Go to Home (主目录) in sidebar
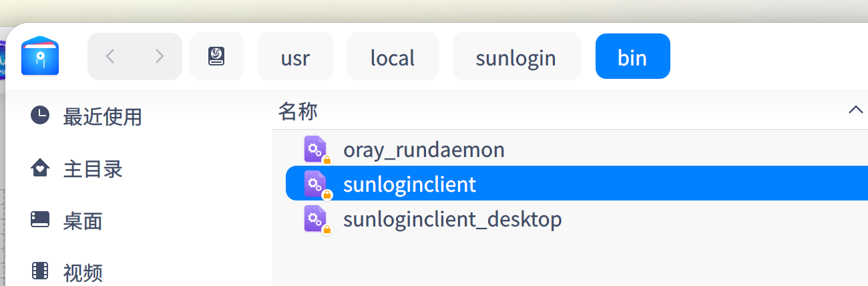 pos(93,168)
